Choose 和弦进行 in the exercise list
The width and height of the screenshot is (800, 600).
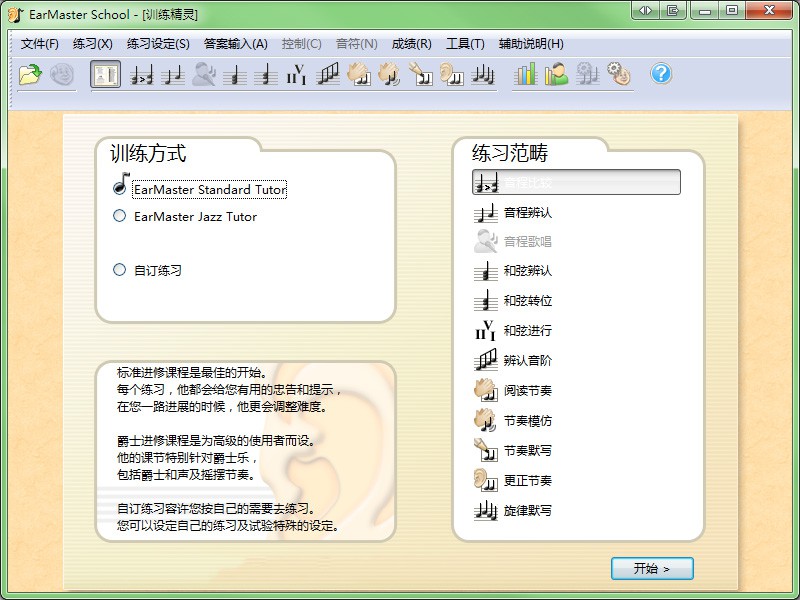pos(513,331)
